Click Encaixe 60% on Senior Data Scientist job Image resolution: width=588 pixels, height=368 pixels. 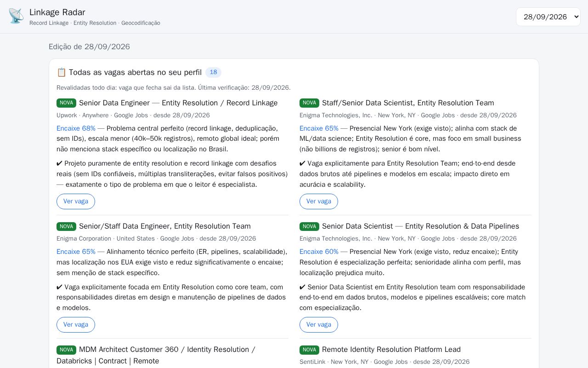[x=319, y=252]
